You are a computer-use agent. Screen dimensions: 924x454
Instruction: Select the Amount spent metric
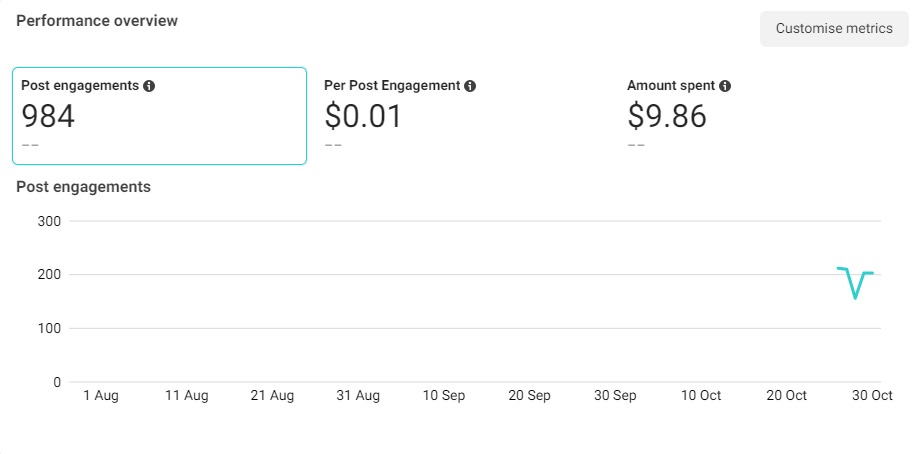point(766,116)
